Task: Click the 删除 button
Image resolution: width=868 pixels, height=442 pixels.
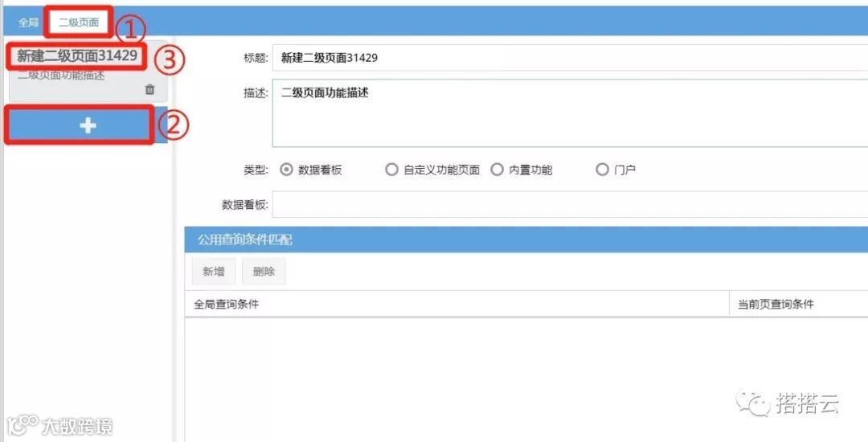Action: [264, 271]
